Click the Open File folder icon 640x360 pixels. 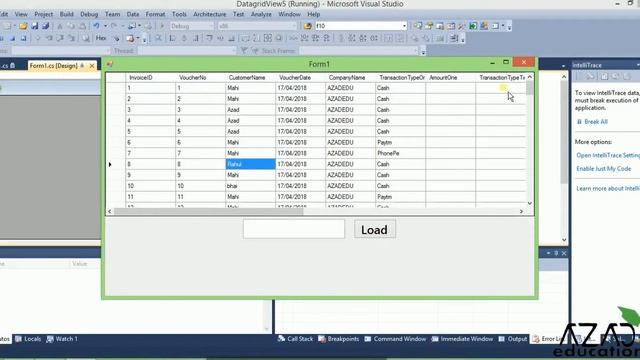pos(23,26)
